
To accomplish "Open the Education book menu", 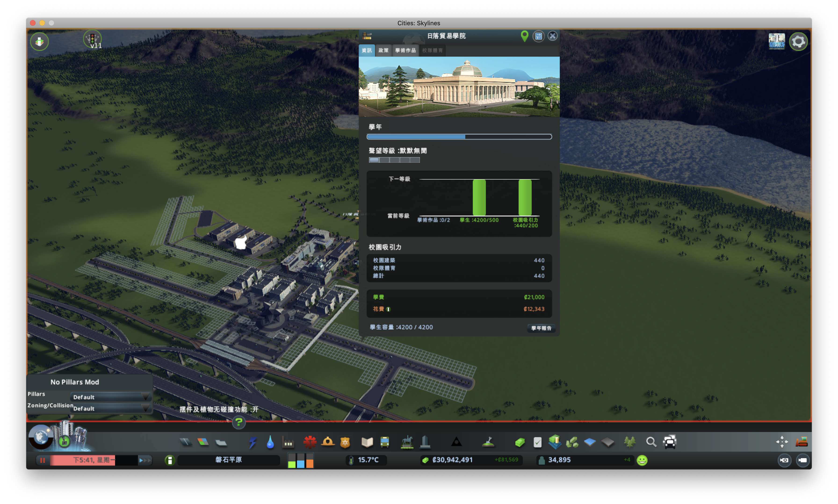I will coord(367,442).
